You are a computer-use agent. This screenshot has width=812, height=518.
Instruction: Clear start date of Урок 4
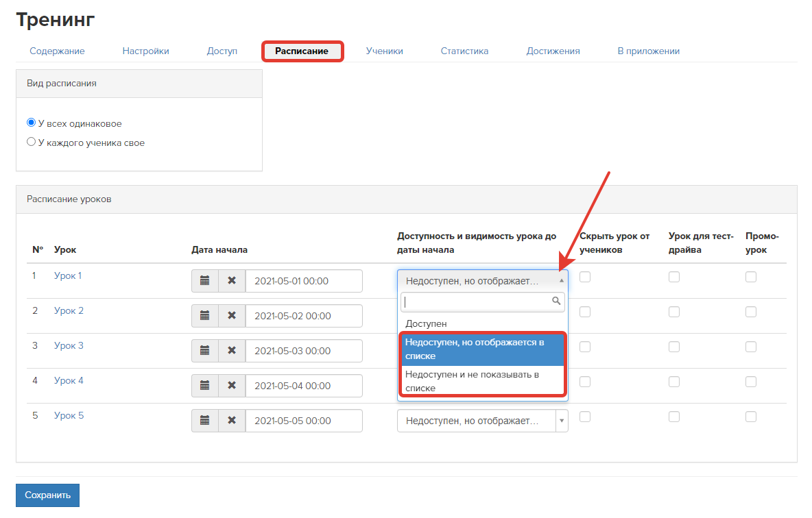(x=232, y=386)
